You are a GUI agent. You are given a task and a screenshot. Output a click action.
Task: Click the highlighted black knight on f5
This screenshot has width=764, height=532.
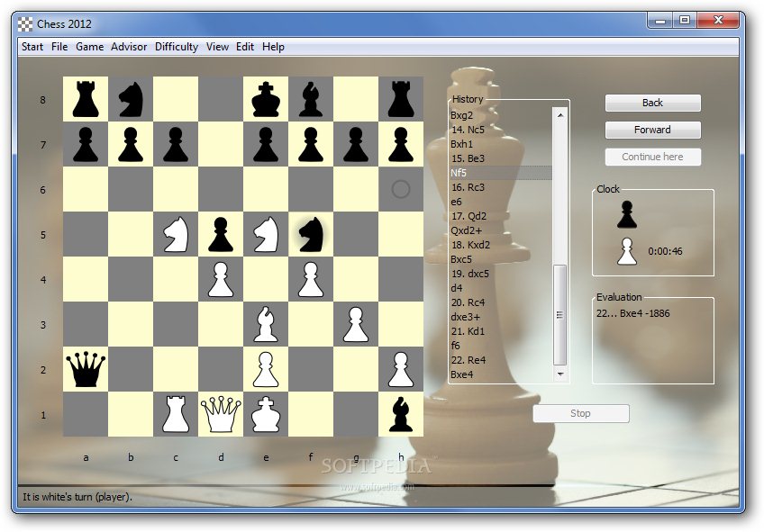(311, 235)
